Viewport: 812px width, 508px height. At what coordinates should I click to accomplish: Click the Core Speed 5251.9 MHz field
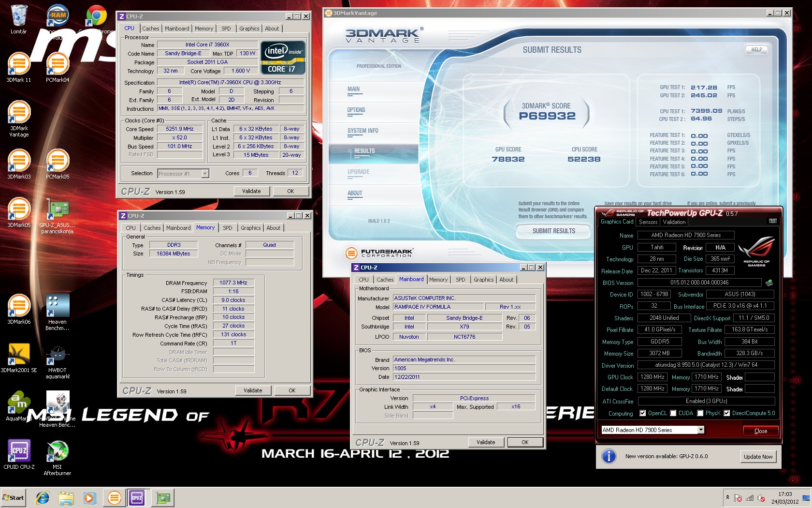180,129
